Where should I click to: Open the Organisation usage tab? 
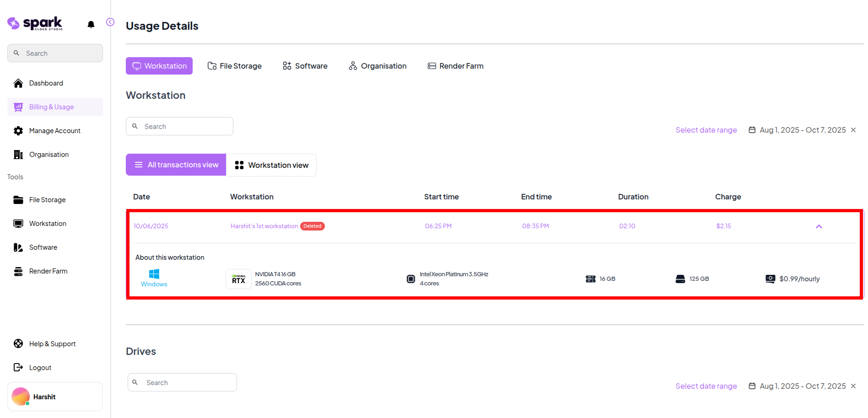(x=377, y=66)
